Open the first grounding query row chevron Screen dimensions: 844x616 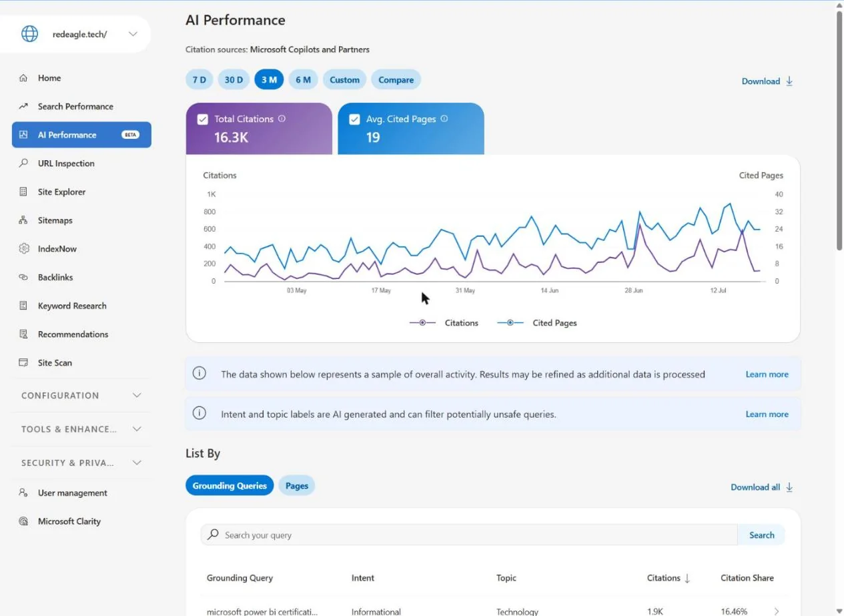pyautogui.click(x=777, y=611)
